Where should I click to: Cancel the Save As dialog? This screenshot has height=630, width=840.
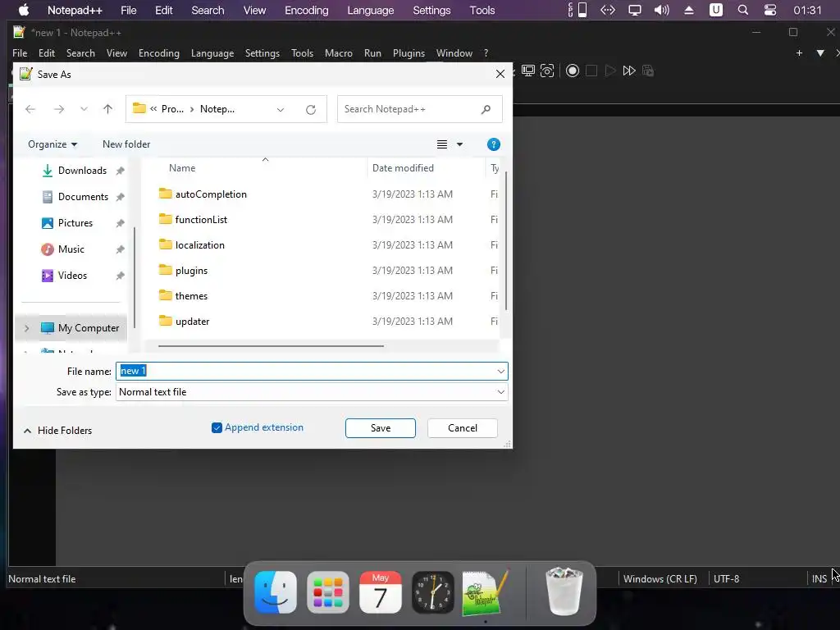point(463,428)
